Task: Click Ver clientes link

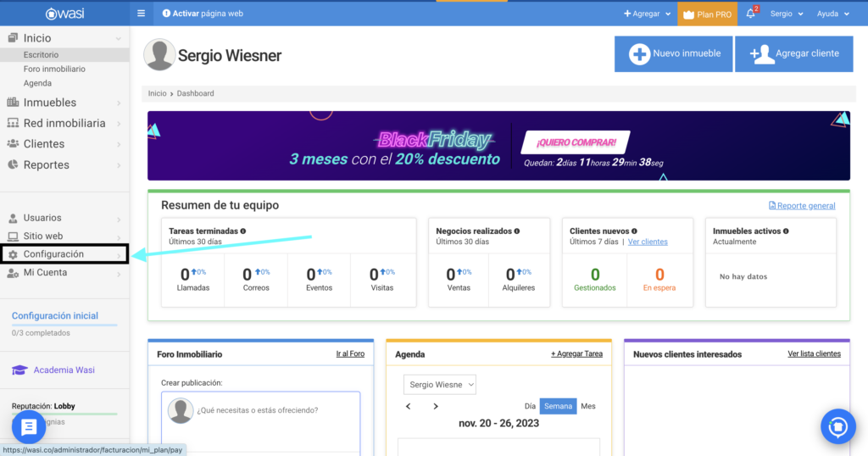Action: (648, 242)
